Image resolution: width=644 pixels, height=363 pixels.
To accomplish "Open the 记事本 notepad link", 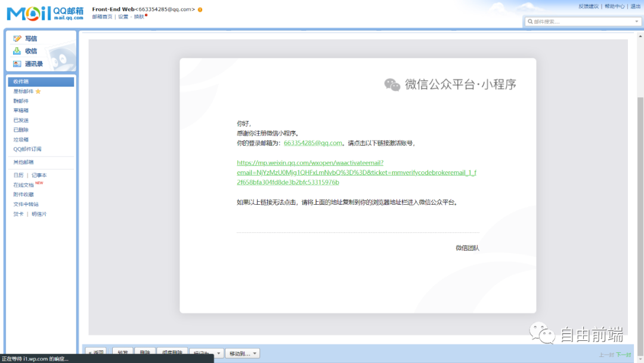I will tap(39, 175).
